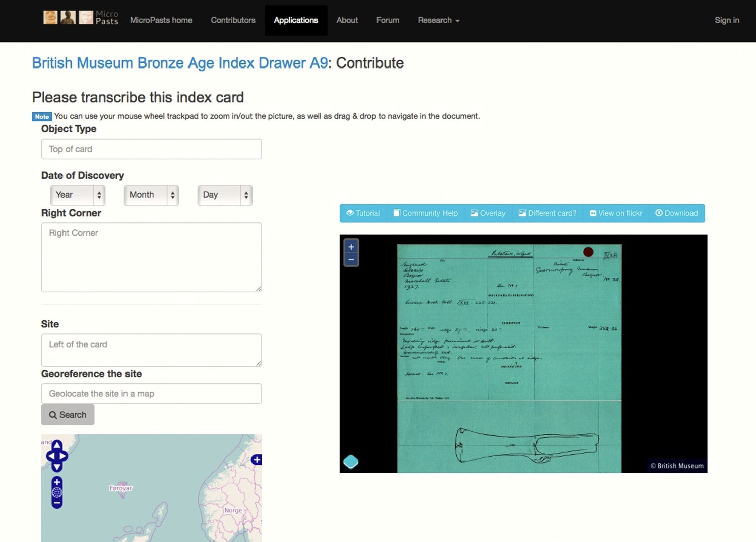Click the index card image
756x542 pixels.
click(x=509, y=359)
